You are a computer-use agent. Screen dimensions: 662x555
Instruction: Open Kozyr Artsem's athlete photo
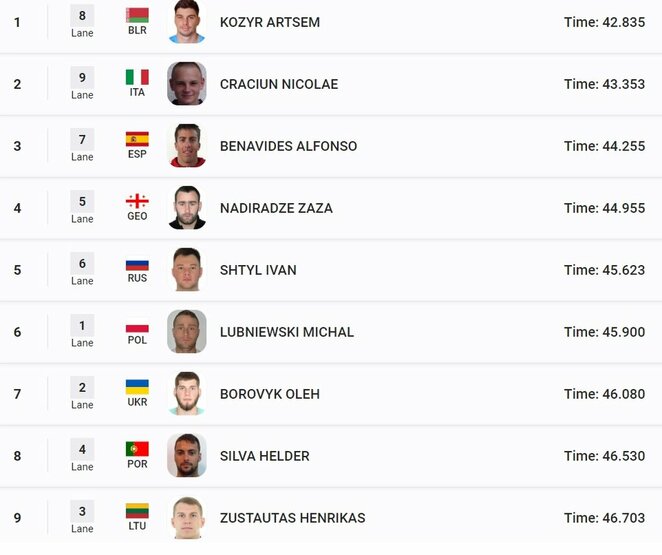[187, 22]
